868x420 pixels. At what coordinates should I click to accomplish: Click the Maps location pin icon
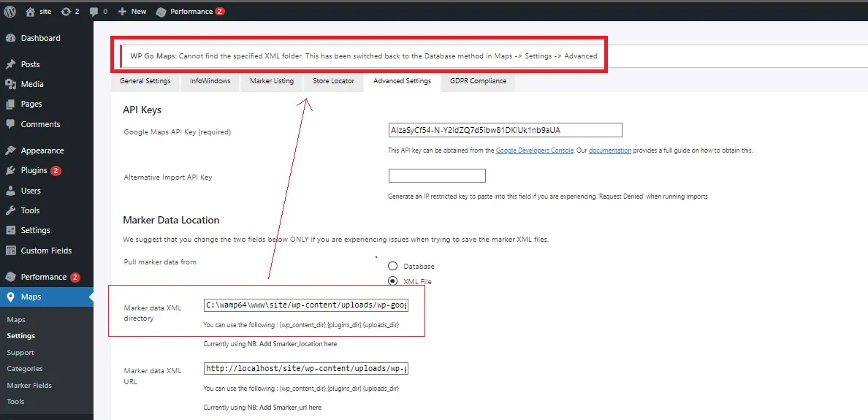point(10,297)
